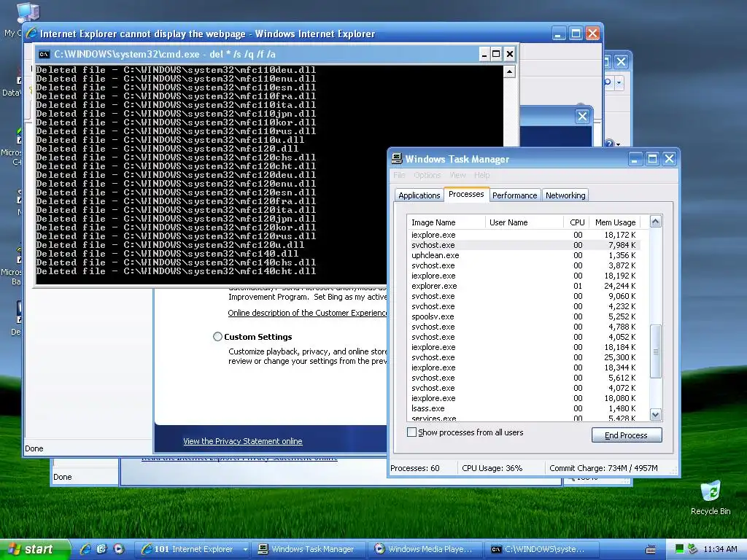This screenshot has height=560, width=747.
Task: Select the uphclean.exe process row
Action: click(x=524, y=255)
